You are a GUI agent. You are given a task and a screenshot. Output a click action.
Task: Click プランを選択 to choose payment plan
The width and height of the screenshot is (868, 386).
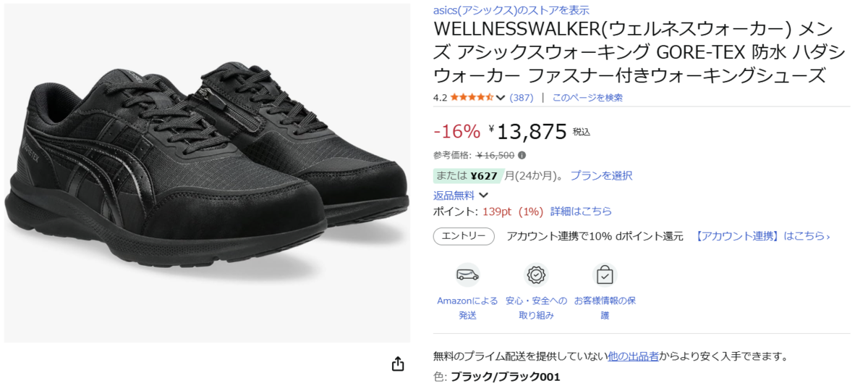point(601,175)
